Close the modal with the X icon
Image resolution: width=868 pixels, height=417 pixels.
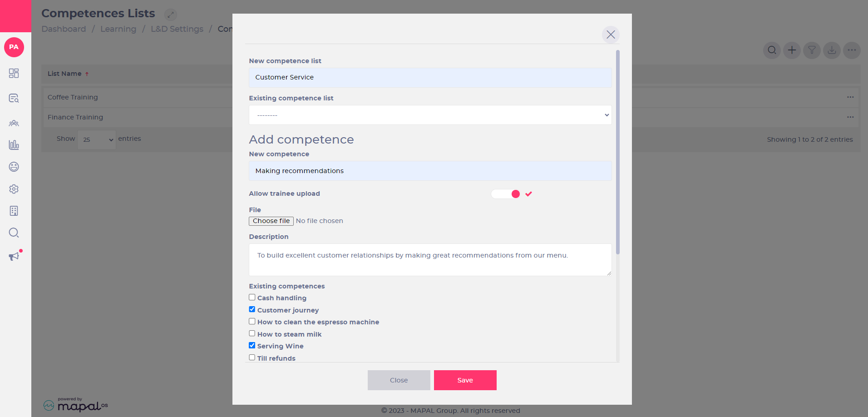click(611, 35)
